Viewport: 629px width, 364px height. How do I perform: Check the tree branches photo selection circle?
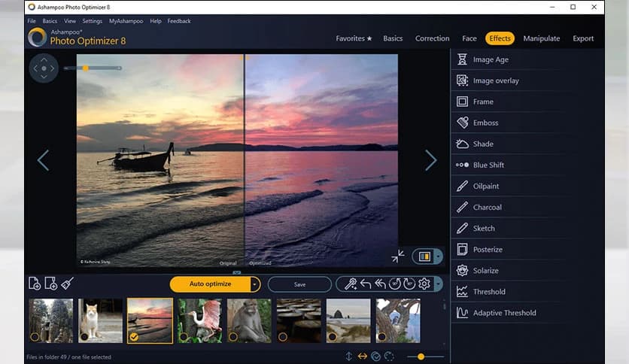[382, 337]
